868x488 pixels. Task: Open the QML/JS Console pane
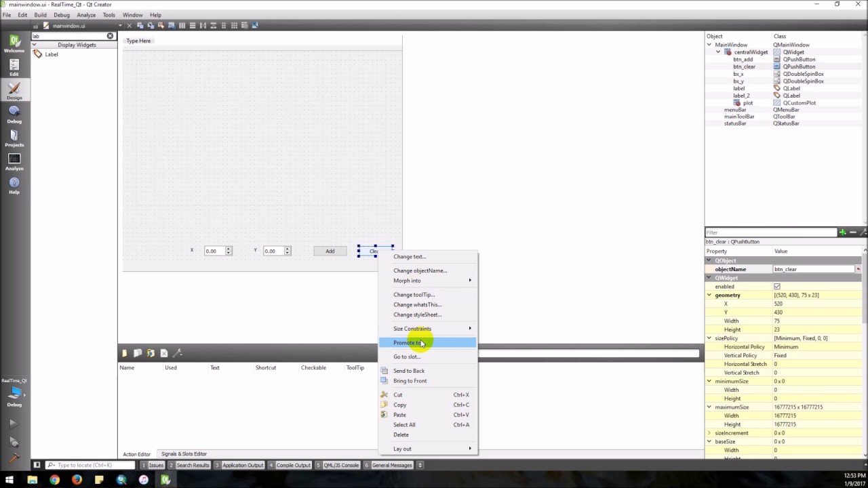(338, 465)
